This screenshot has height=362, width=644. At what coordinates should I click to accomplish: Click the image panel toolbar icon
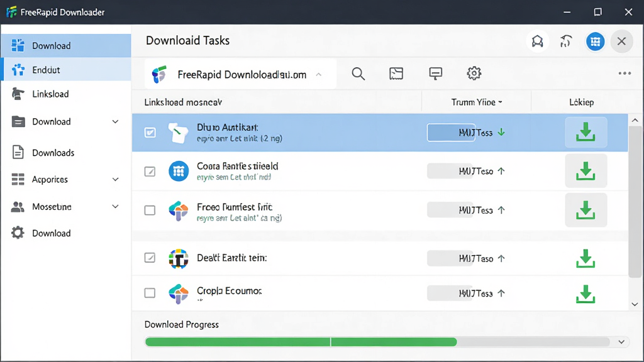point(396,74)
